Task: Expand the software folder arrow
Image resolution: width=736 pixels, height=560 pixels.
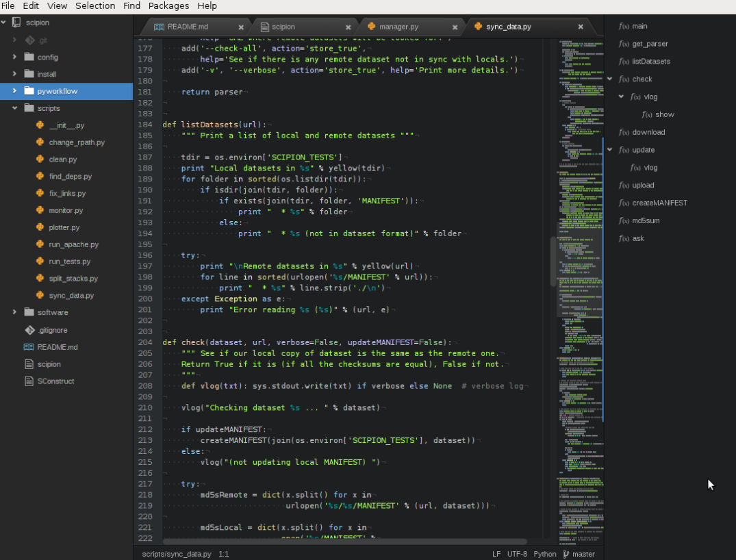Action: point(14,312)
